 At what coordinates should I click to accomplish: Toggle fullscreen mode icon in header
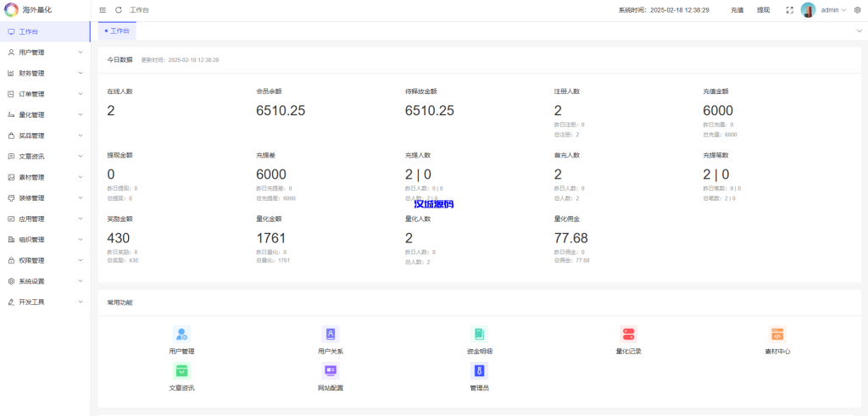pyautogui.click(x=789, y=10)
